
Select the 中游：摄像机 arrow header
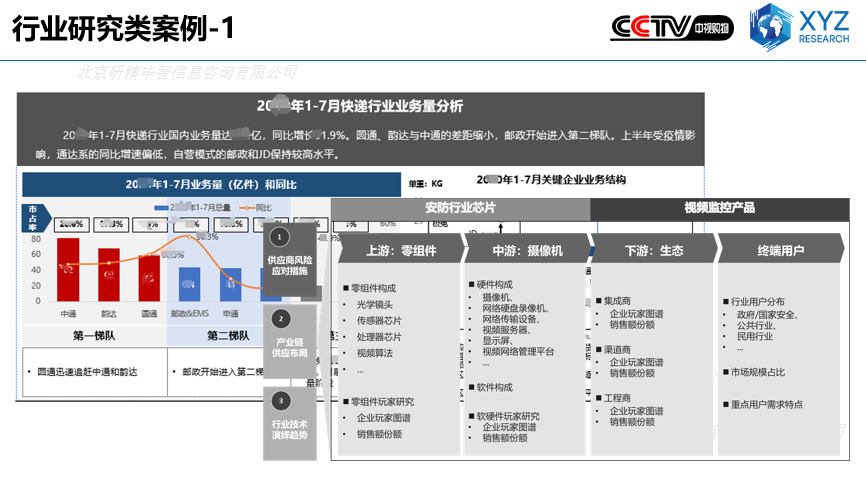[526, 251]
